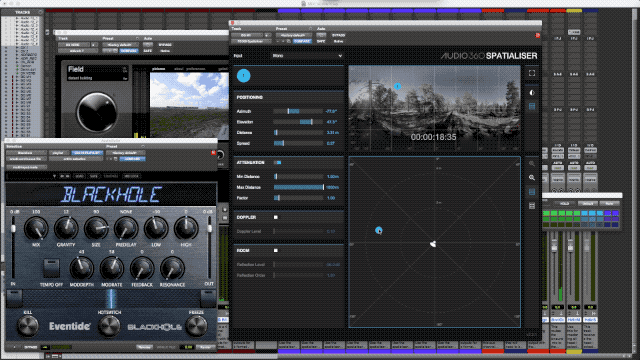Click the Blackhole PREDELAY knob
The image size is (640, 360).
click(126, 229)
